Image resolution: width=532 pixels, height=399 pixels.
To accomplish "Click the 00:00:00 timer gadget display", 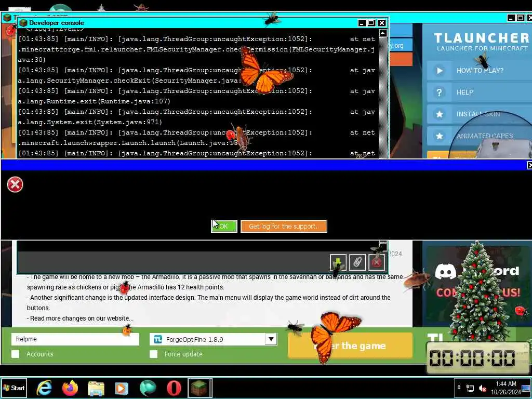I will pos(473,358).
